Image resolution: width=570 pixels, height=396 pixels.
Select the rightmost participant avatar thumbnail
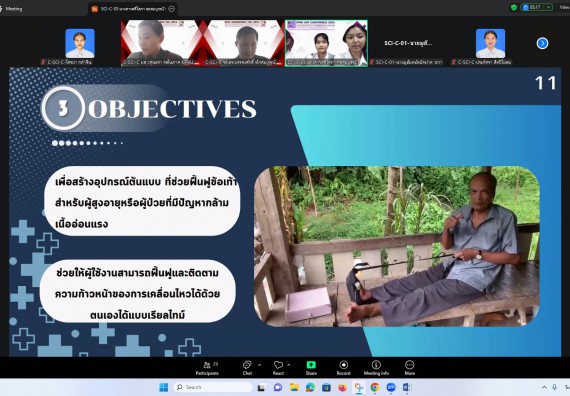[490, 43]
